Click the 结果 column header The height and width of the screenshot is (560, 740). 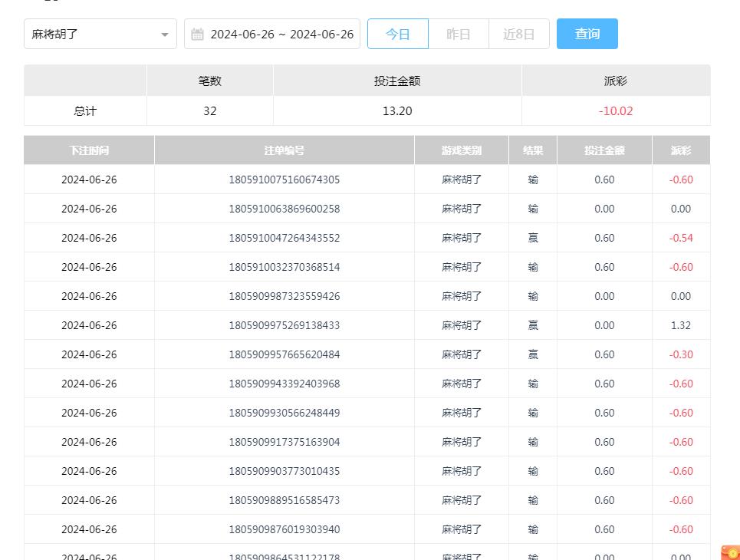533,150
